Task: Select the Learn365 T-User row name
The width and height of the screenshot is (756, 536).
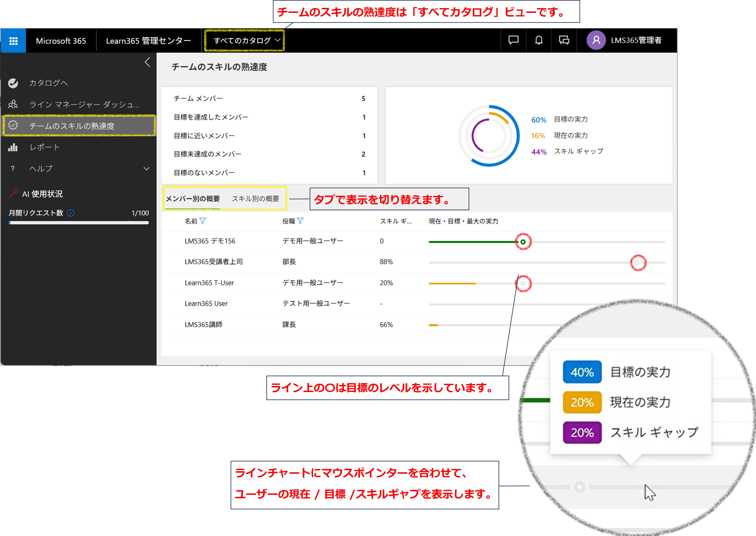Action: tap(209, 283)
